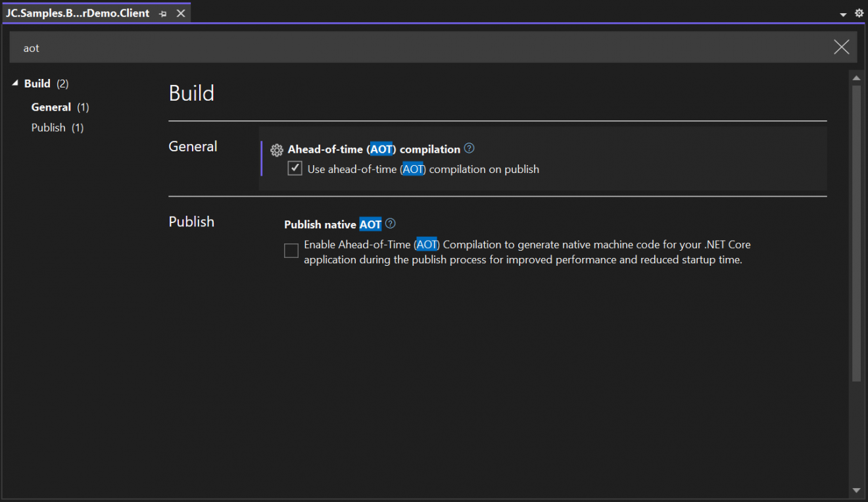The height and width of the screenshot is (502, 868).
Task: Click the window options gear at top right
Action: [859, 13]
